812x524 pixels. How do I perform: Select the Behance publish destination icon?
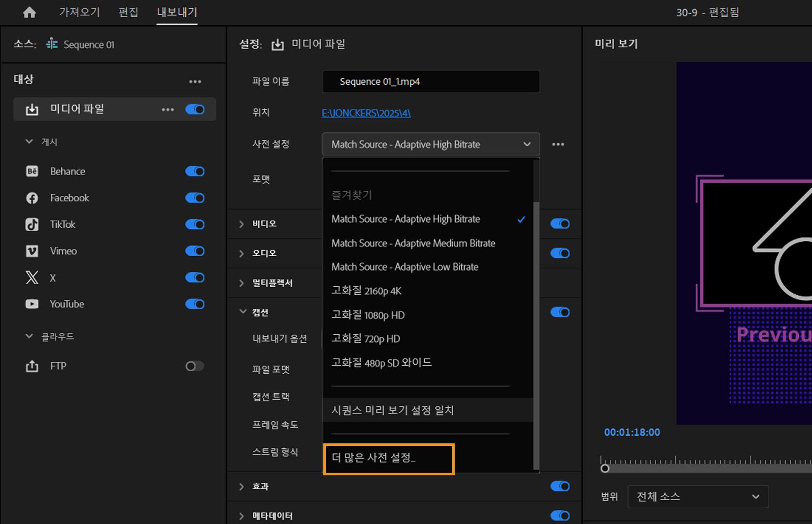point(31,171)
